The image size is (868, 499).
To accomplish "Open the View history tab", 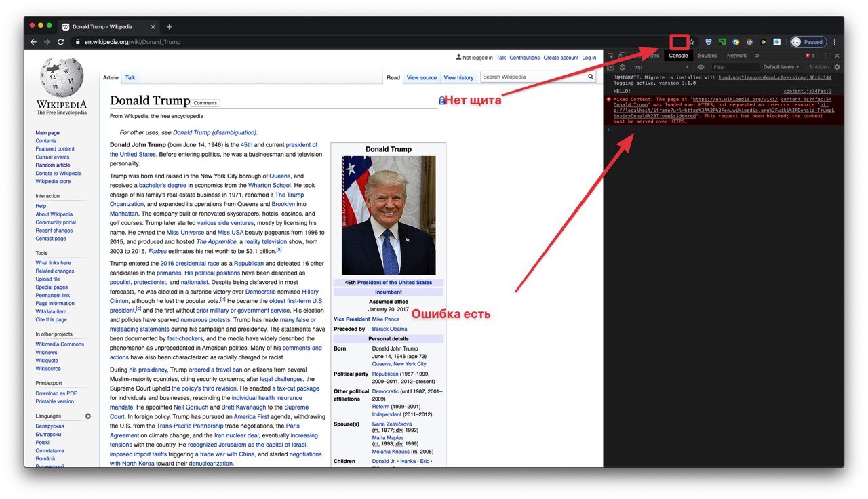I will click(x=458, y=78).
